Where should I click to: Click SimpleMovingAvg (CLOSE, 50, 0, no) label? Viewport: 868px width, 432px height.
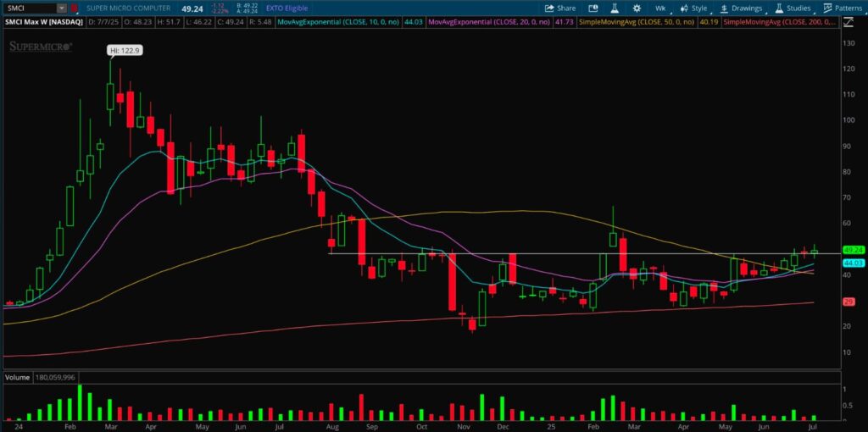click(637, 22)
